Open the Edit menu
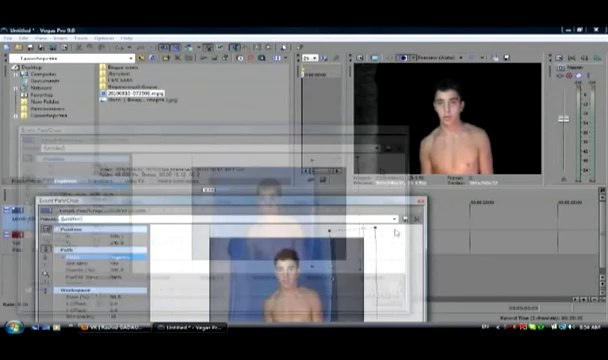This screenshot has height=360, width=608. pyautogui.click(x=23, y=38)
